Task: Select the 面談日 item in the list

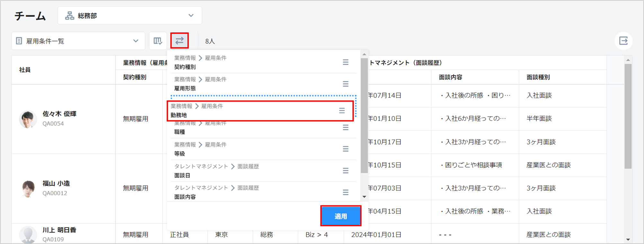Action: tap(251, 171)
